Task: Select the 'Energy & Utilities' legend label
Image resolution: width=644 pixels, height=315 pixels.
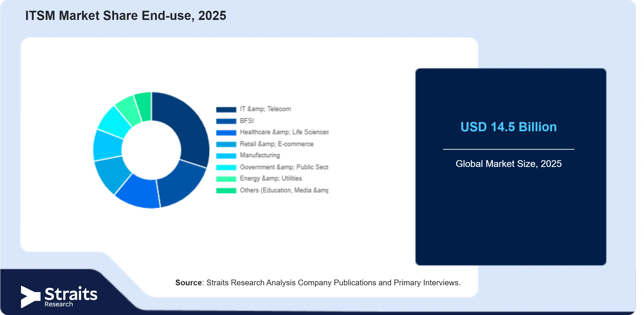Action: (x=271, y=178)
